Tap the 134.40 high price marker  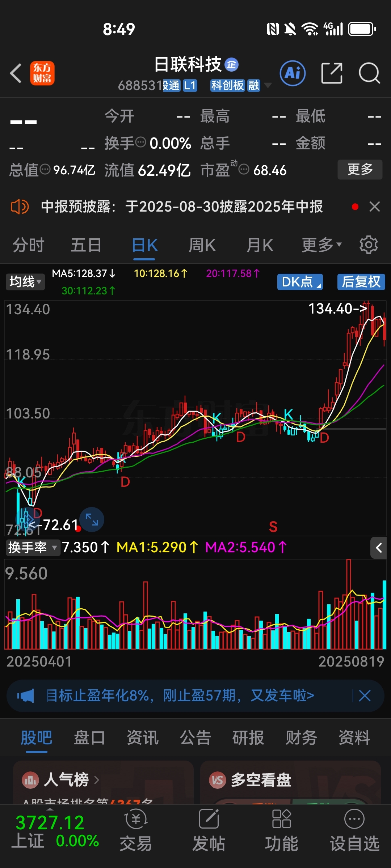click(x=337, y=309)
